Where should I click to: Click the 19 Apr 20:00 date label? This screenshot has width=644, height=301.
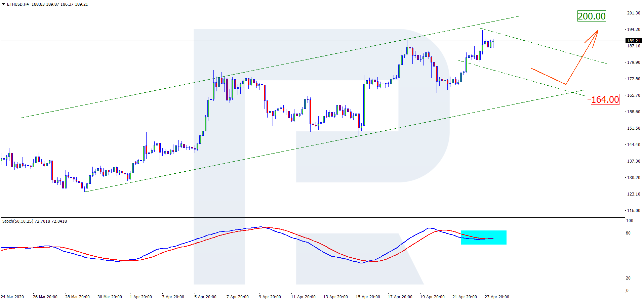click(x=432, y=297)
